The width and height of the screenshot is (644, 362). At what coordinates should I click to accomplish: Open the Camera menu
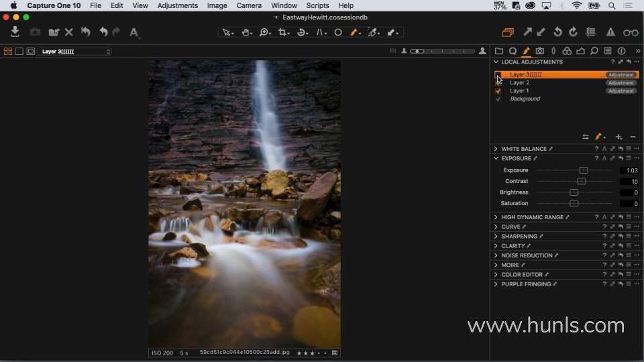[249, 5]
